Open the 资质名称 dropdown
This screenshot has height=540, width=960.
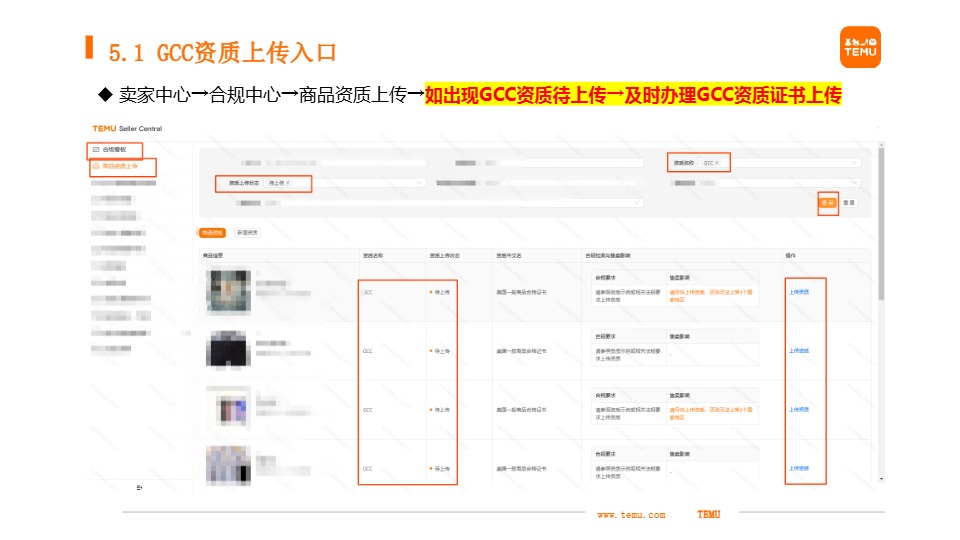(x=779, y=163)
